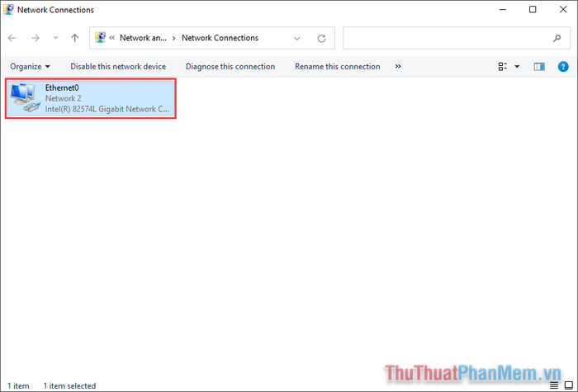Click the Change your view icon
The image size is (578, 392).
point(502,67)
